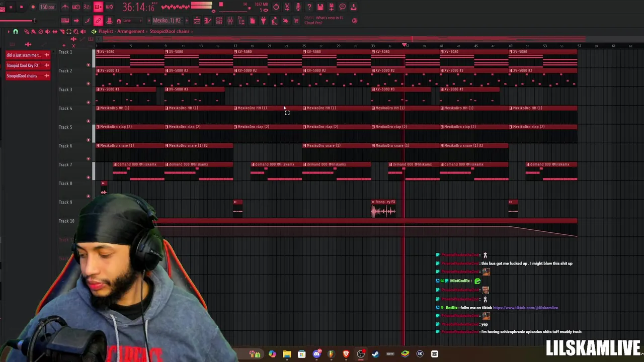Click the floppy disk save icon
The width and height of the screenshot is (644, 362).
pos(320,7)
